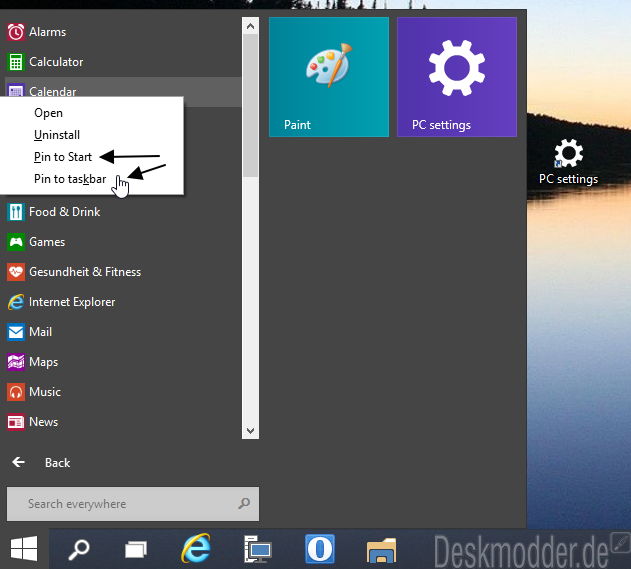Open the Mail envelope icon

[16, 332]
